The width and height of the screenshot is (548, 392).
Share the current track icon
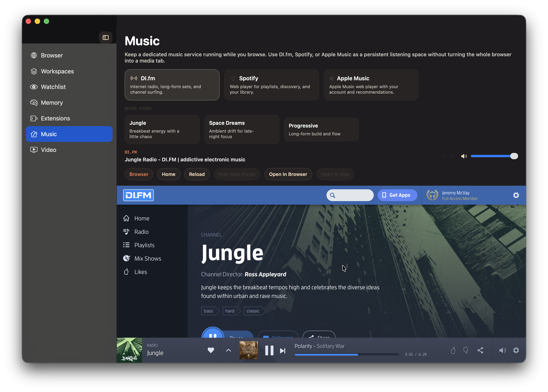click(480, 350)
